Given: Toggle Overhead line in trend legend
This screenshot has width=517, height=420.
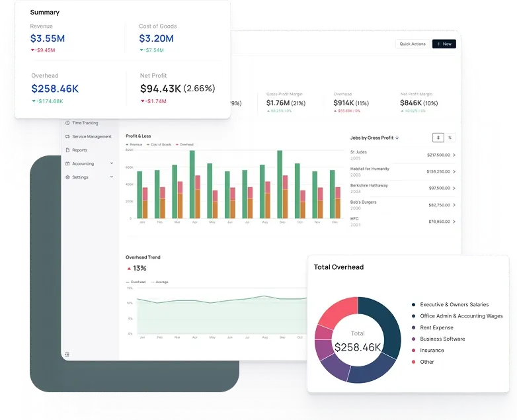Looking at the screenshot, I should (x=136, y=282).
